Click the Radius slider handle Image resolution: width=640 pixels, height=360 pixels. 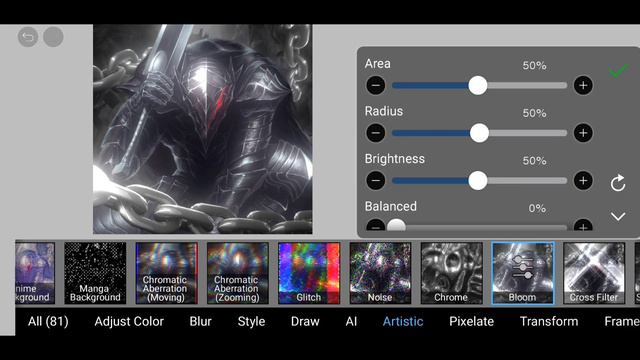coord(479,133)
